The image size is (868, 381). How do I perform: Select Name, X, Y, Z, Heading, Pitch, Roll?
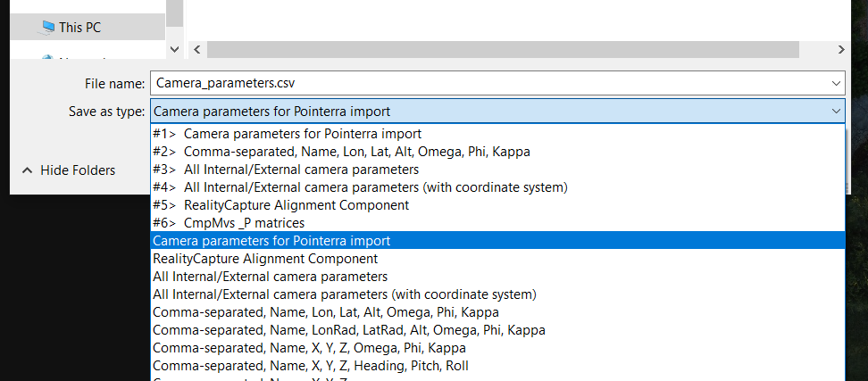click(497, 366)
